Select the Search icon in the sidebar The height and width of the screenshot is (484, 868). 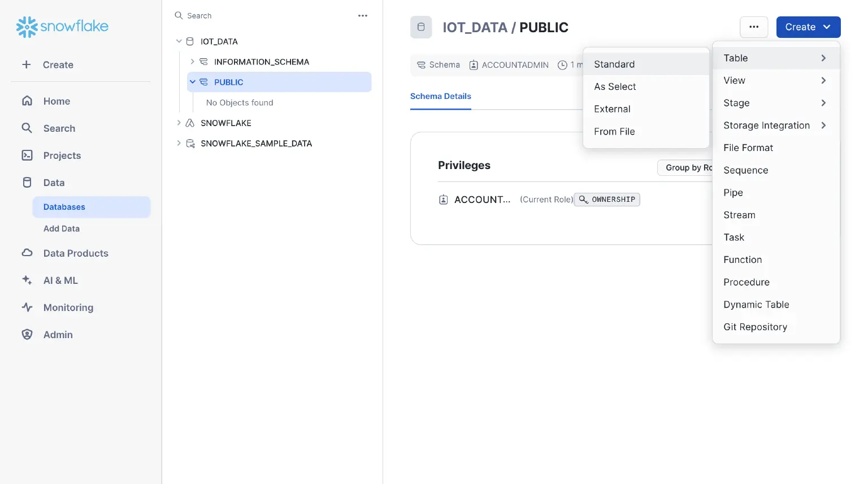(x=27, y=128)
